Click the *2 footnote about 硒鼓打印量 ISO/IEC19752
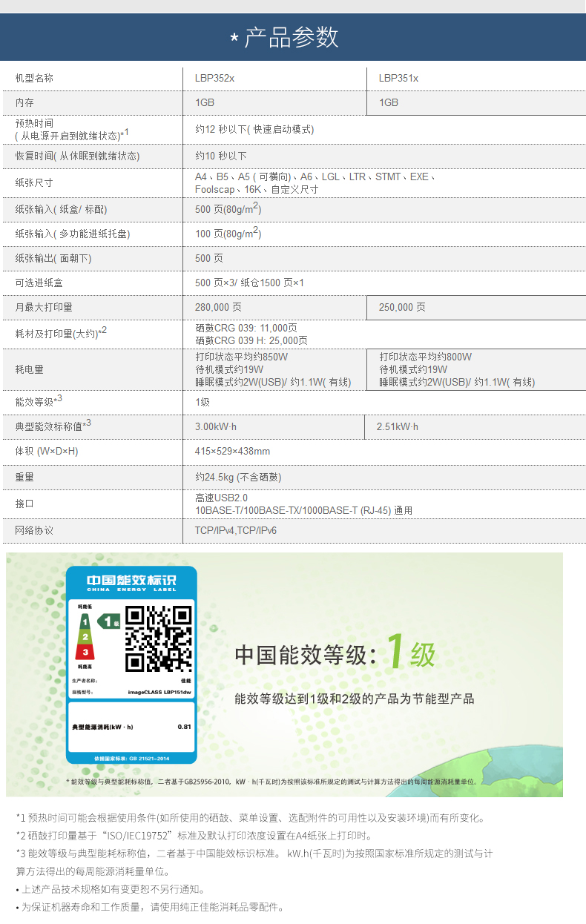586x924 pixels. pos(194,836)
